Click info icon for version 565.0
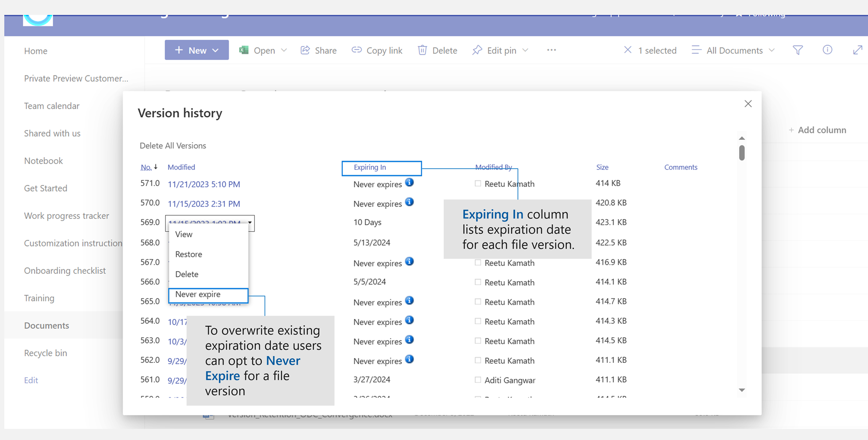This screenshot has width=868, height=440. click(409, 300)
